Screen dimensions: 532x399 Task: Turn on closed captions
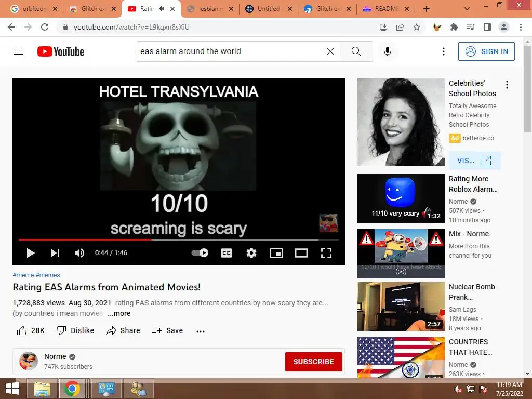(227, 253)
